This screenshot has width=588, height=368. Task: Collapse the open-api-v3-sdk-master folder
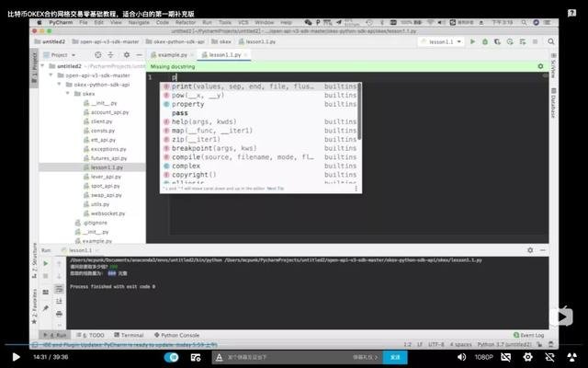(x=51, y=75)
